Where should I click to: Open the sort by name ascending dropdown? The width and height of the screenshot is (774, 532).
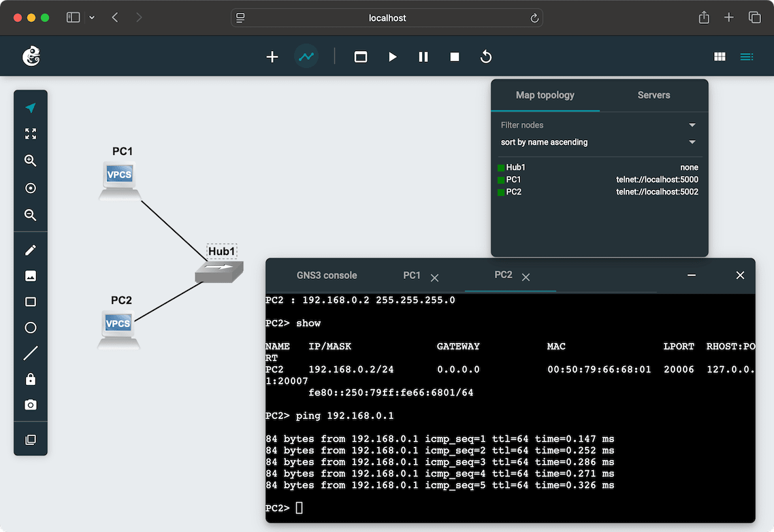point(598,142)
